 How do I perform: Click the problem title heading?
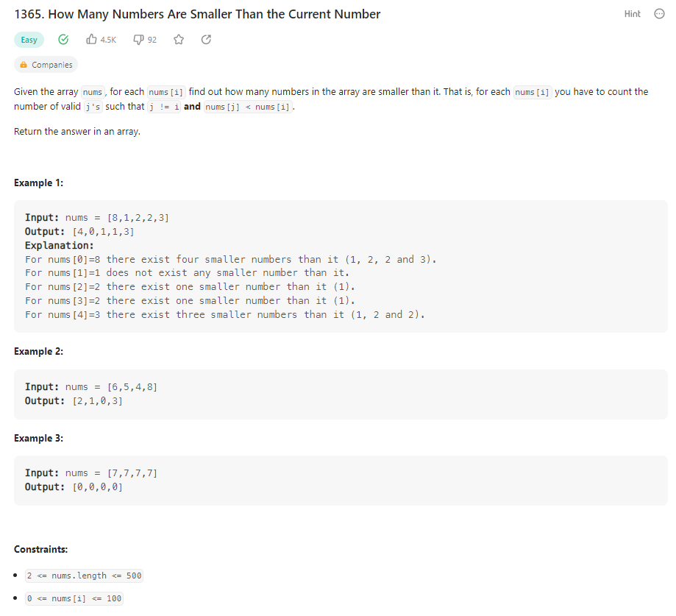pos(197,14)
